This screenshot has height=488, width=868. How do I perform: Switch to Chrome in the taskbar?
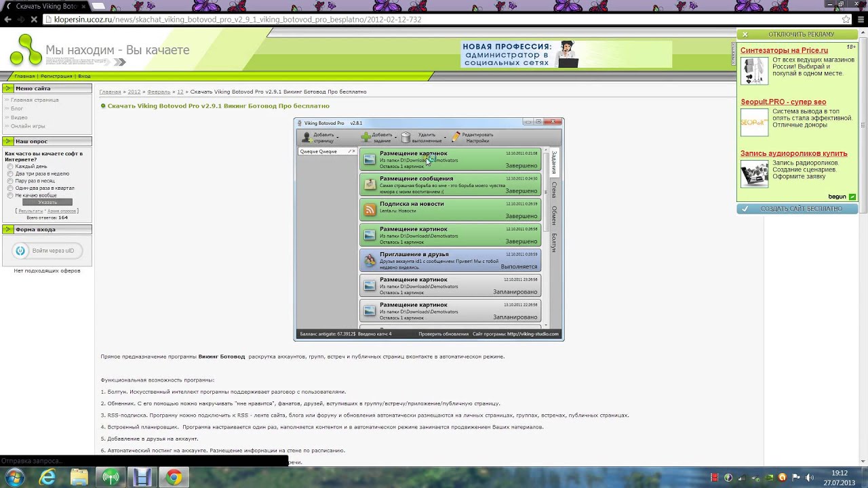(174, 478)
